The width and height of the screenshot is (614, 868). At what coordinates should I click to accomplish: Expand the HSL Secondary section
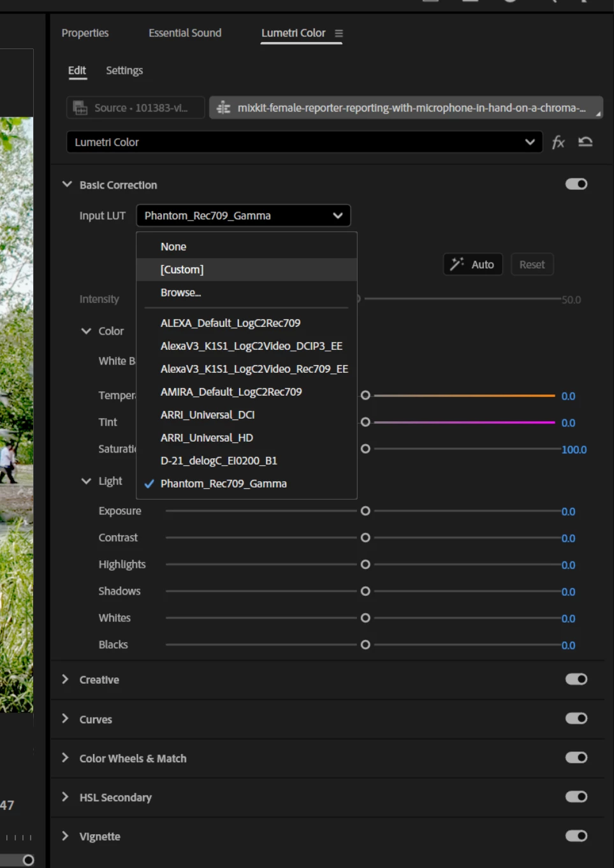coord(65,797)
